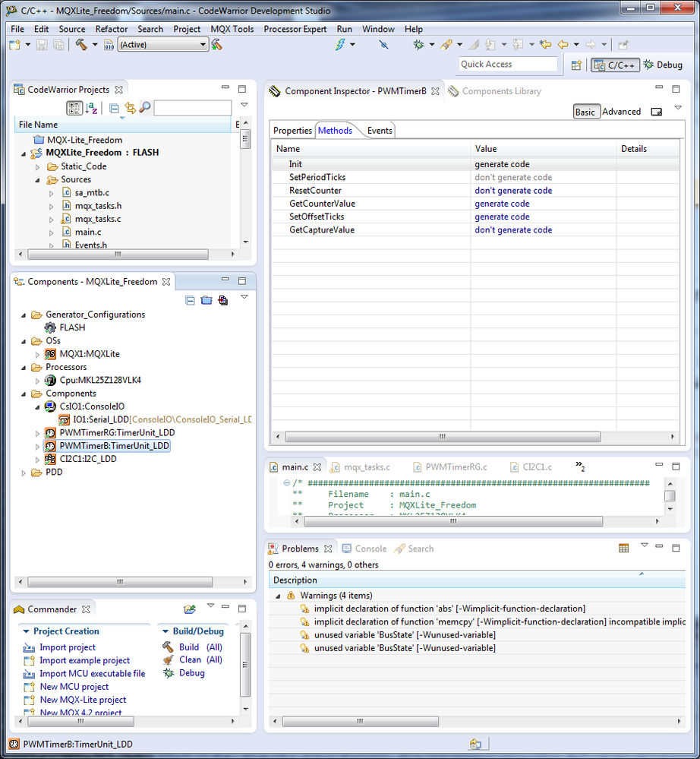Click the status bar icon at bottom right

475,744
